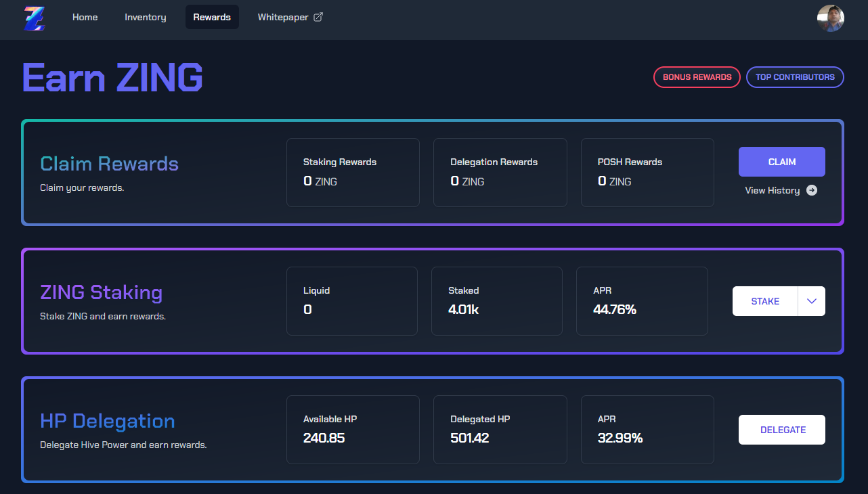This screenshot has height=494, width=868.
Task: Click the Available HP 240.85 value
Action: (324, 438)
